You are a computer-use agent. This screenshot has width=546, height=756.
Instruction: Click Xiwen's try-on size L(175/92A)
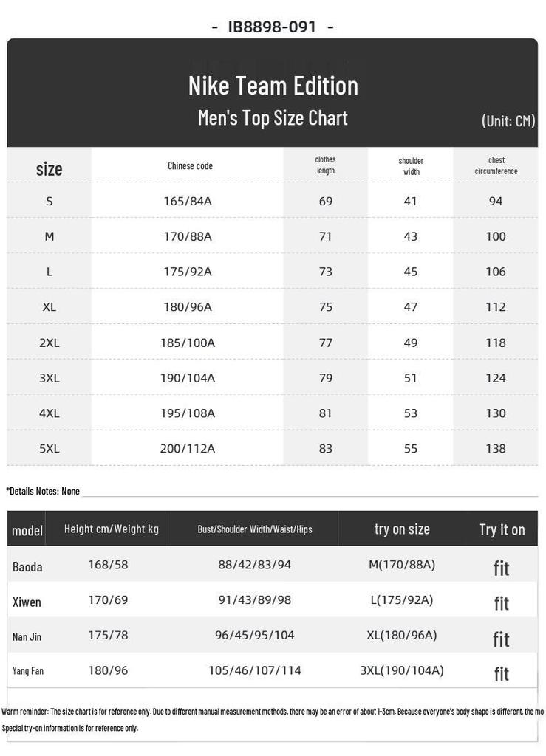point(402,599)
